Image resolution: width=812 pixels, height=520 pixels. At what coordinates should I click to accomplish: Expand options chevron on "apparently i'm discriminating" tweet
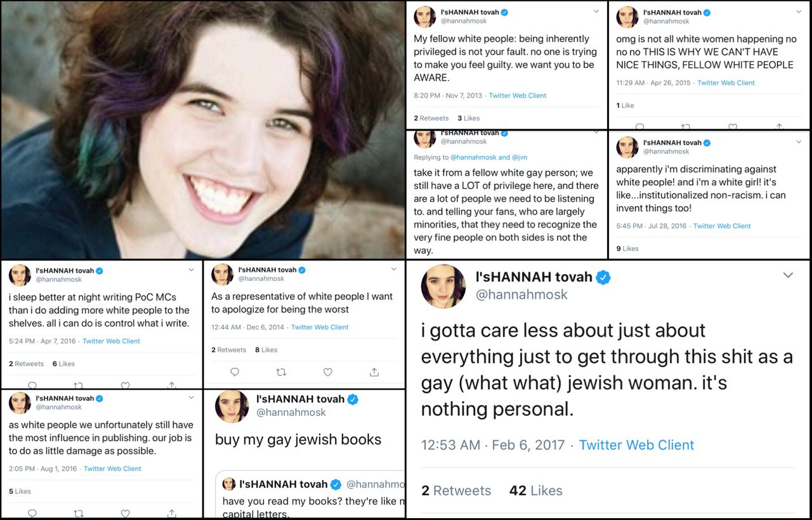(x=799, y=142)
